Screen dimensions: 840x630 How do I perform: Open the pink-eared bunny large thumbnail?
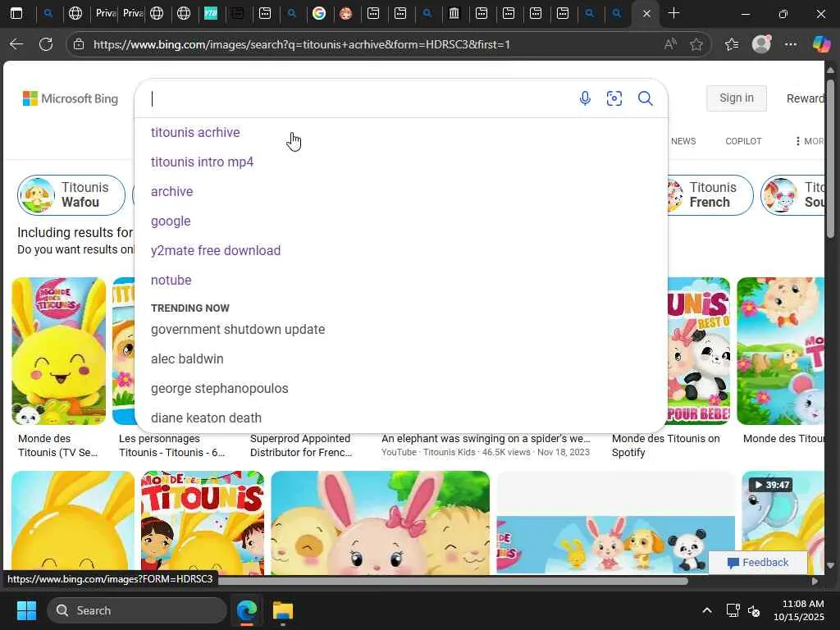pyautogui.click(x=380, y=523)
